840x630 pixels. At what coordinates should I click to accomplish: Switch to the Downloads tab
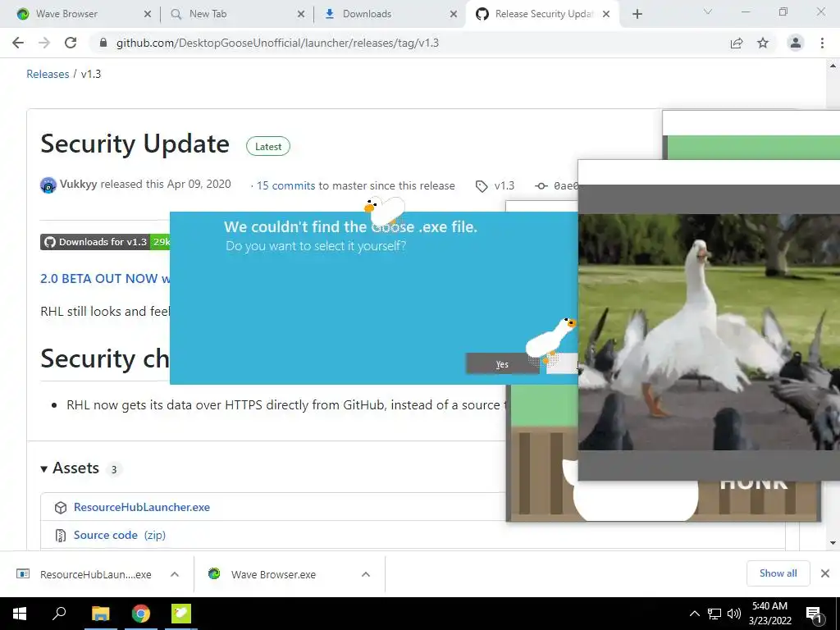point(390,14)
